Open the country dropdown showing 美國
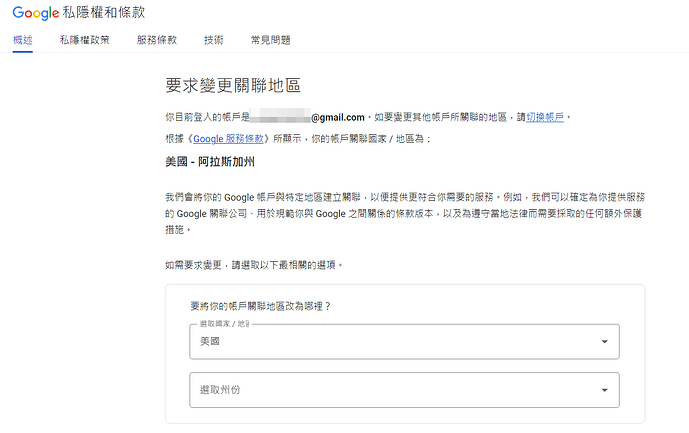 coord(404,342)
